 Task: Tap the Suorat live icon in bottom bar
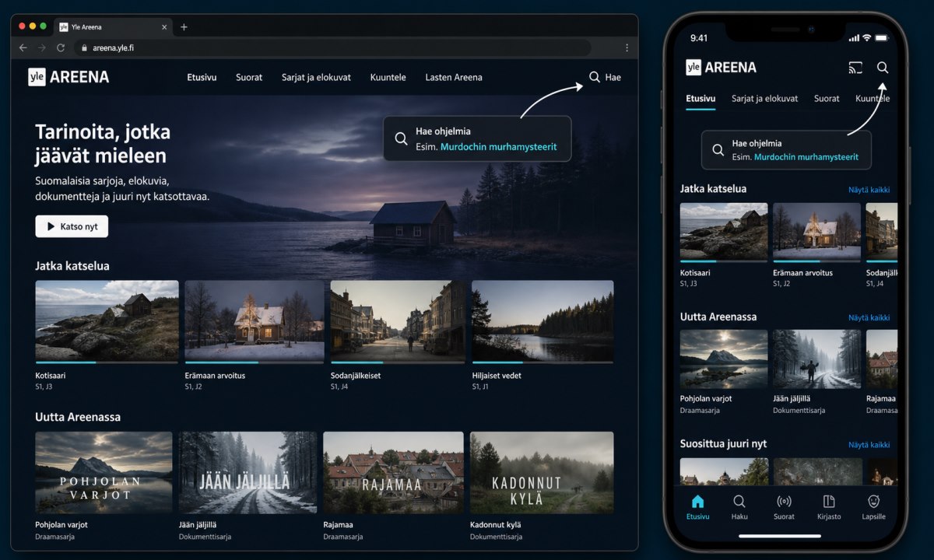click(x=784, y=501)
